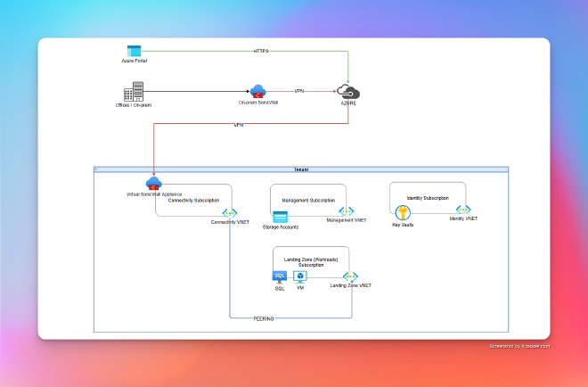
Task: Select the Identity VNET icon
Action: pos(463,210)
